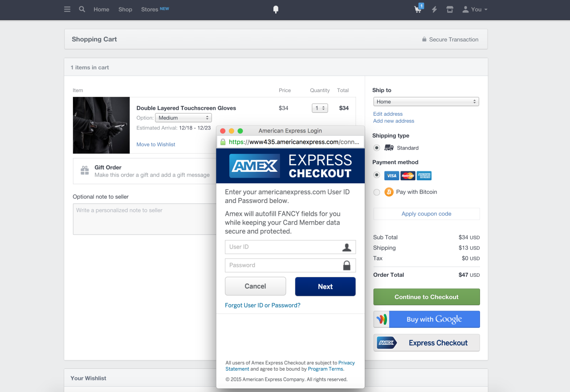Click the Shipping $13 USD value
The height and width of the screenshot is (392, 570).
coord(469,248)
